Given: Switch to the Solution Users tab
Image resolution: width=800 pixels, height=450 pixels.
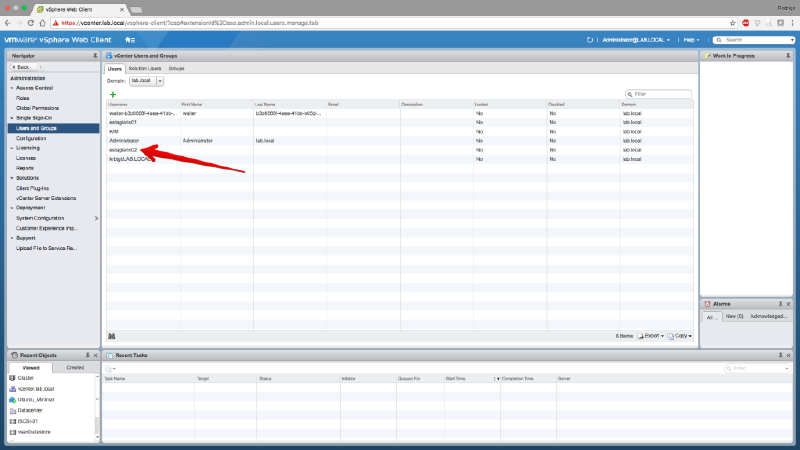Looking at the screenshot, I should pos(144,67).
